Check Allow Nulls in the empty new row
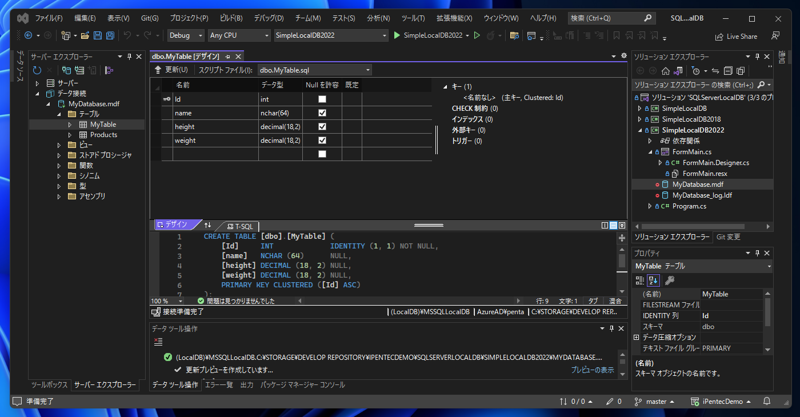The width and height of the screenshot is (800, 417). (322, 154)
